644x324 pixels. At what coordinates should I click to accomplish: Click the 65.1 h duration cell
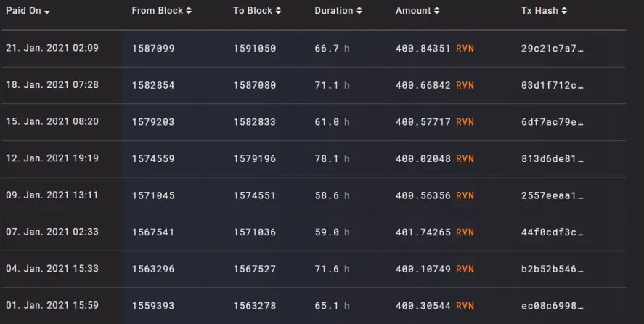pyautogui.click(x=333, y=306)
